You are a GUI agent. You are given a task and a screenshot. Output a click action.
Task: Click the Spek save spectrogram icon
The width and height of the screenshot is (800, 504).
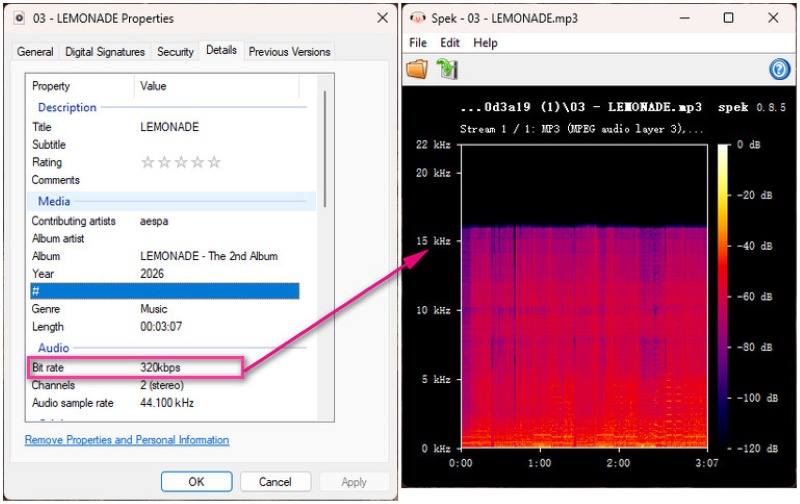point(447,69)
